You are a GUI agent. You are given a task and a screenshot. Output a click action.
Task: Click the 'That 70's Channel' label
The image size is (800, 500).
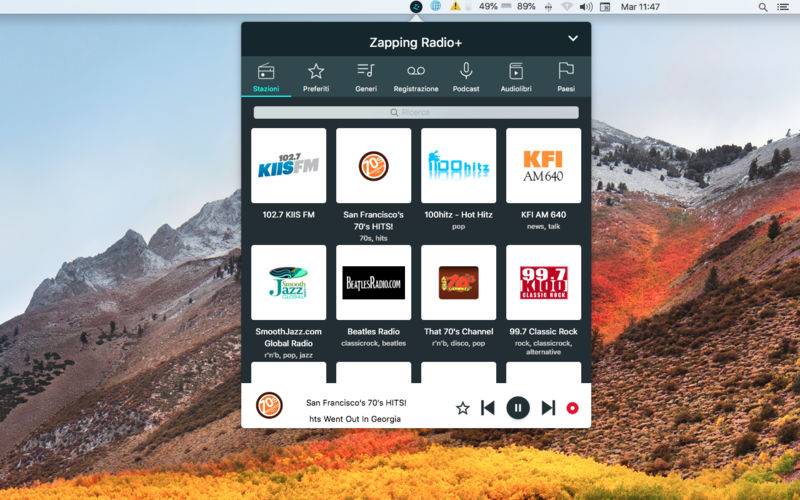pos(458,332)
